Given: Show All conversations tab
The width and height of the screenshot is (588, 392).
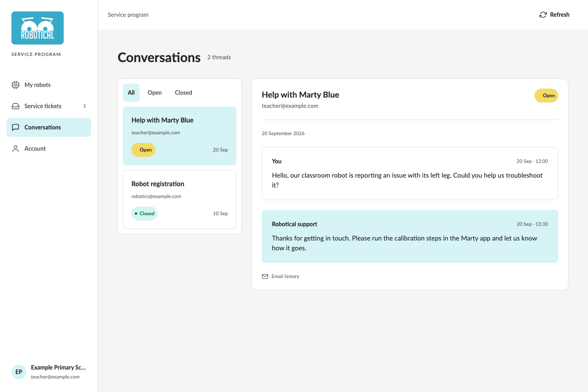Looking at the screenshot, I should pyautogui.click(x=131, y=93).
